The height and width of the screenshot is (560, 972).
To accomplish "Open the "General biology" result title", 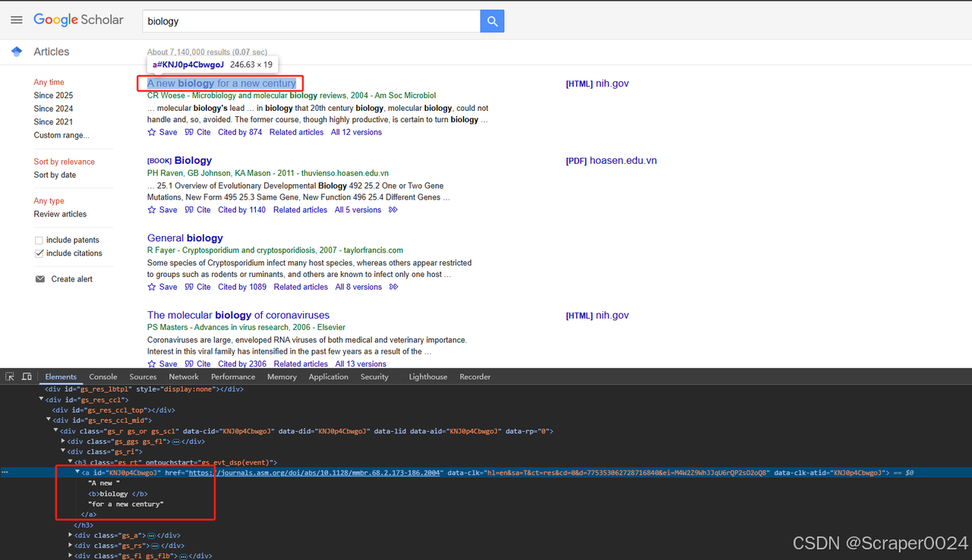I will coord(185,238).
